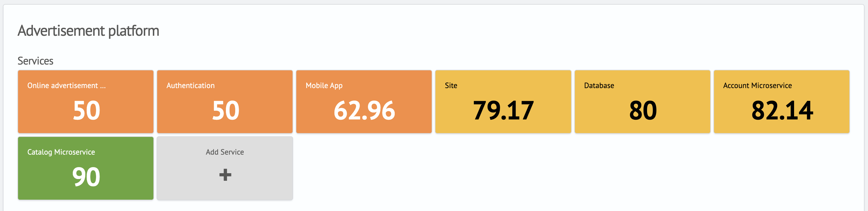Select the Database service tile
Viewport: 868px width, 211px height.
[642, 102]
